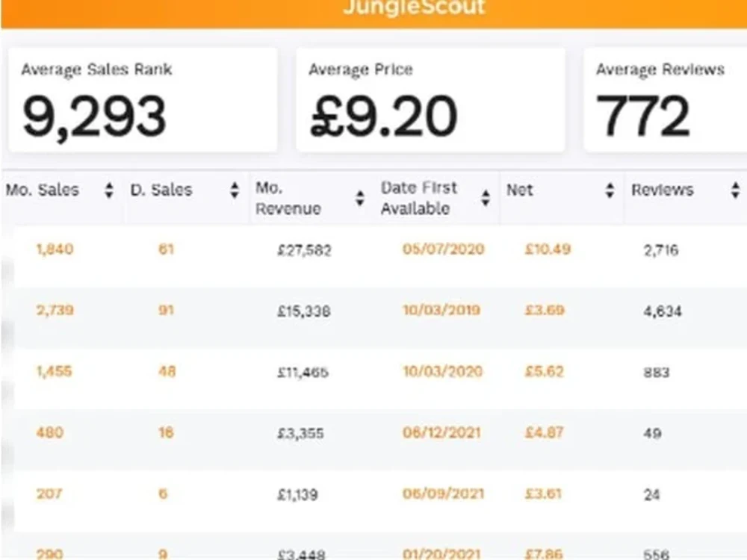Open the Average Reviews card
The width and height of the screenshot is (747, 560).
tap(666, 100)
